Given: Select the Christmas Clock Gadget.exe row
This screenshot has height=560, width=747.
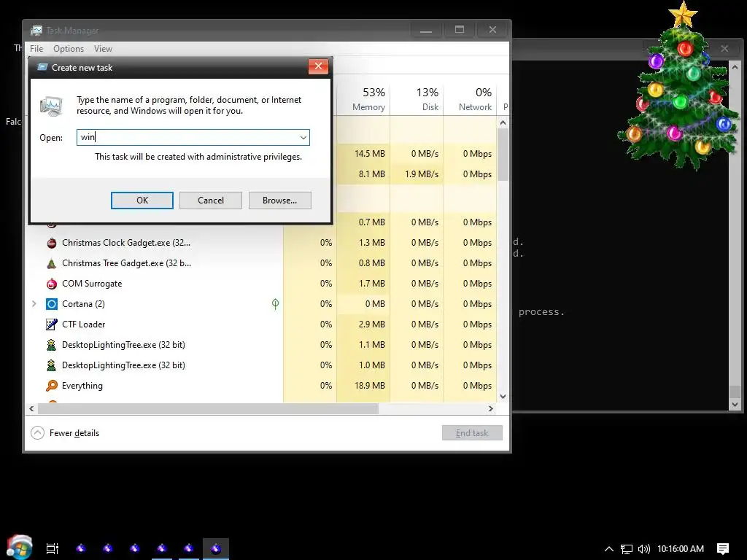Looking at the screenshot, I should (x=261, y=243).
